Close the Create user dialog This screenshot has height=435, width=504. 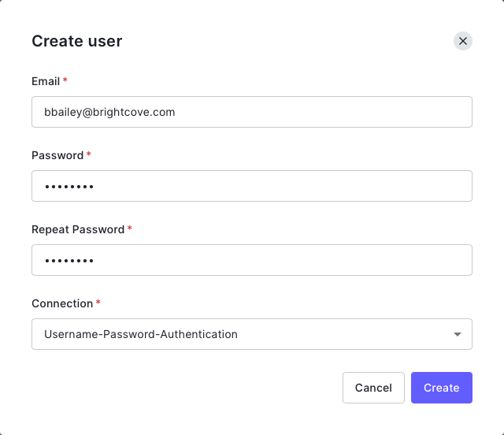click(462, 41)
